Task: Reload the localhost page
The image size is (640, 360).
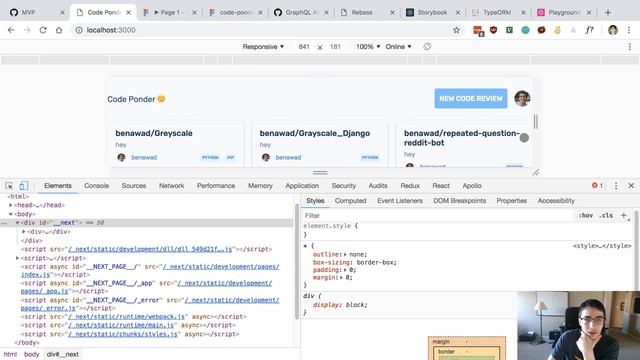Action: (43, 30)
